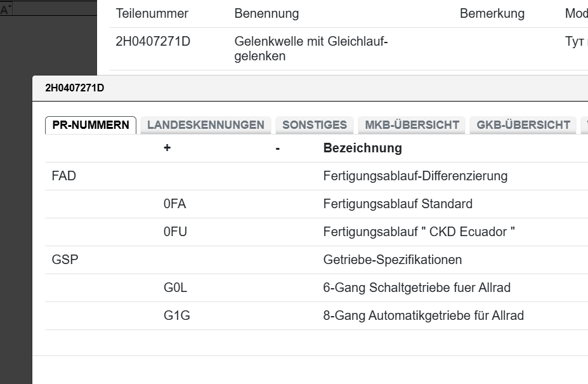Click the 'Fertigungsablauf " CKD Ecuador "' entry
The width and height of the screenshot is (588, 384).
(x=419, y=232)
